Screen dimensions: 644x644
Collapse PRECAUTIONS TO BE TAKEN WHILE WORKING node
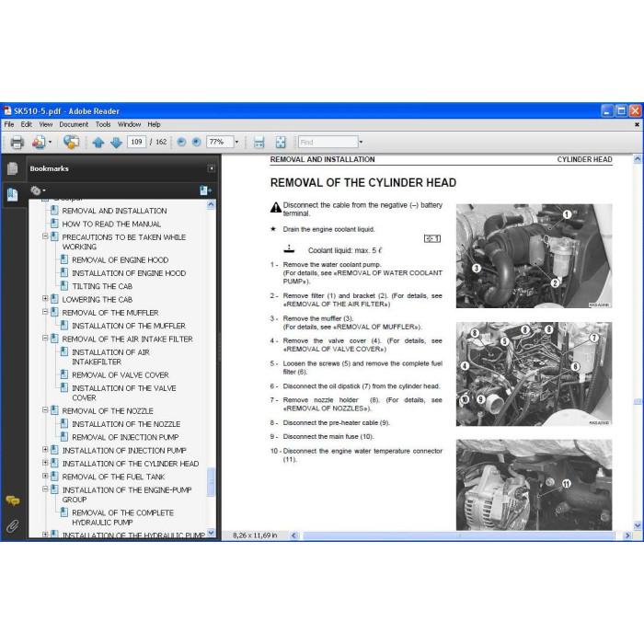[x=45, y=236]
